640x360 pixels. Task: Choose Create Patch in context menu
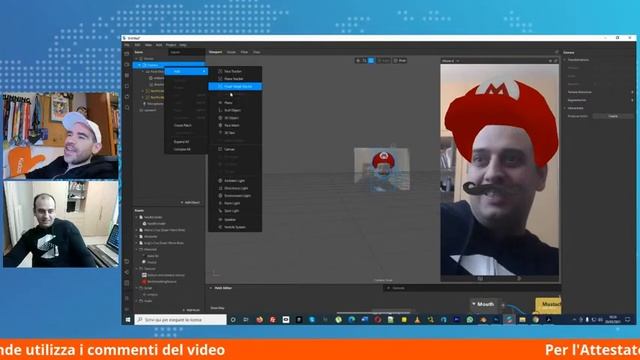186,125
